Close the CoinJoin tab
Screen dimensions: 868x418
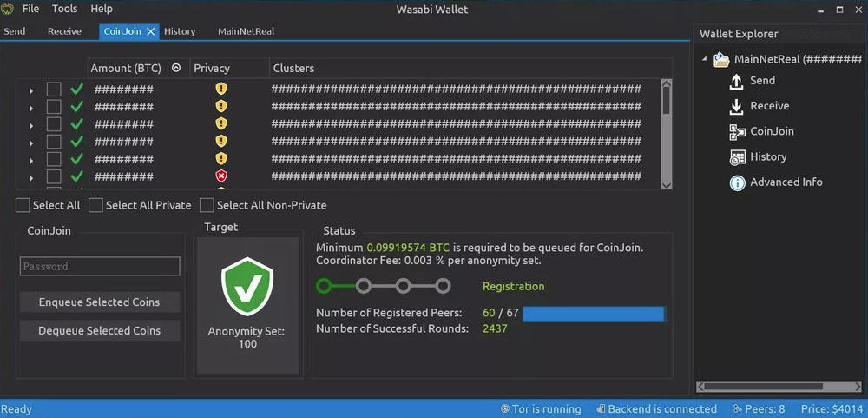[150, 31]
